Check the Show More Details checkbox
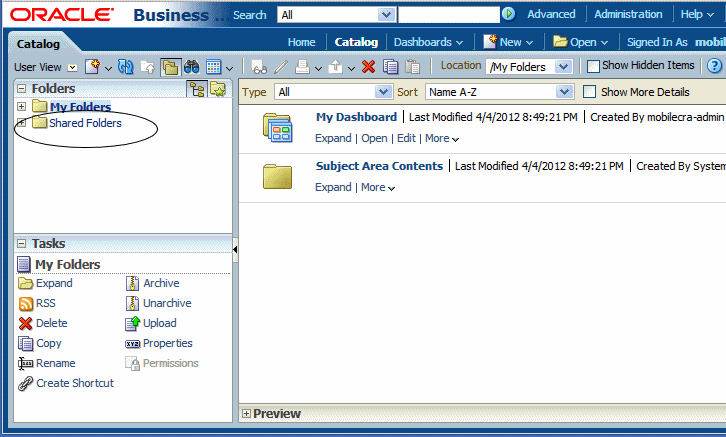The height and width of the screenshot is (437, 726). (x=589, y=92)
